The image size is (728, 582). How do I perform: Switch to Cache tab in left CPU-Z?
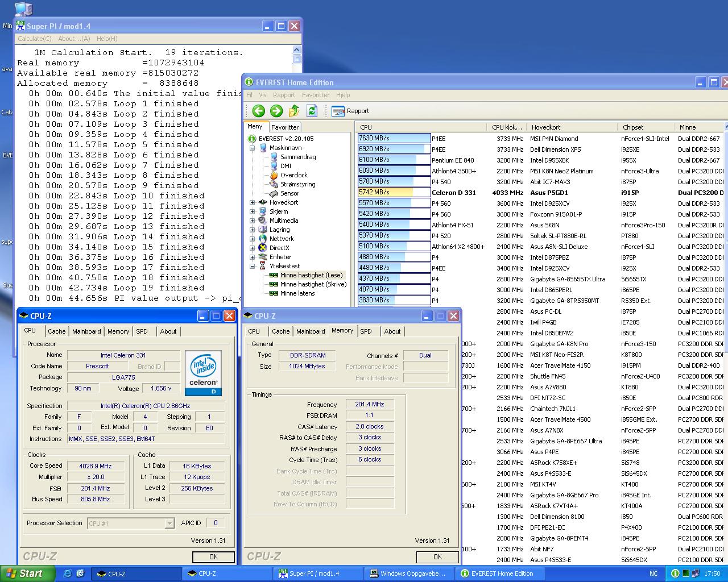click(57, 331)
